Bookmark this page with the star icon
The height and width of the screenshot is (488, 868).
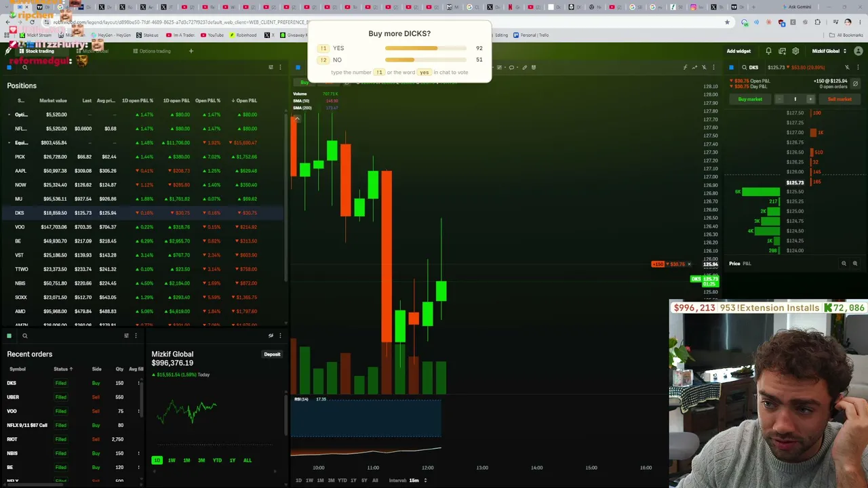coord(727,22)
